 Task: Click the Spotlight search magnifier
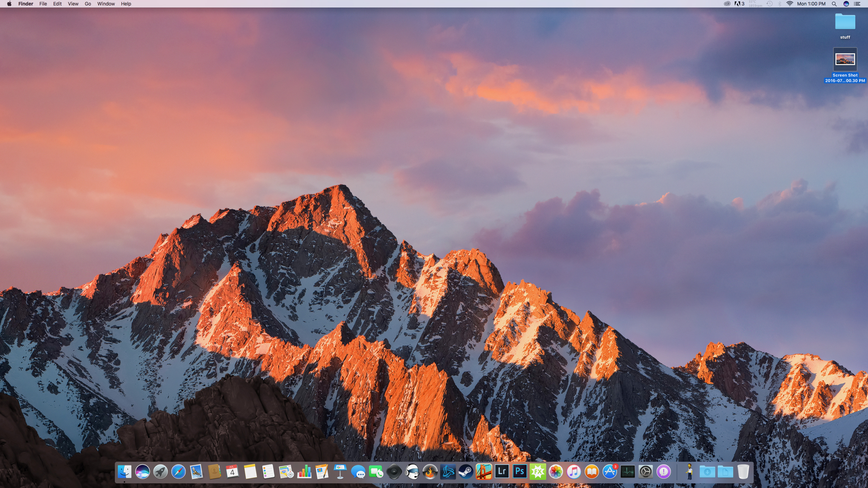(834, 4)
